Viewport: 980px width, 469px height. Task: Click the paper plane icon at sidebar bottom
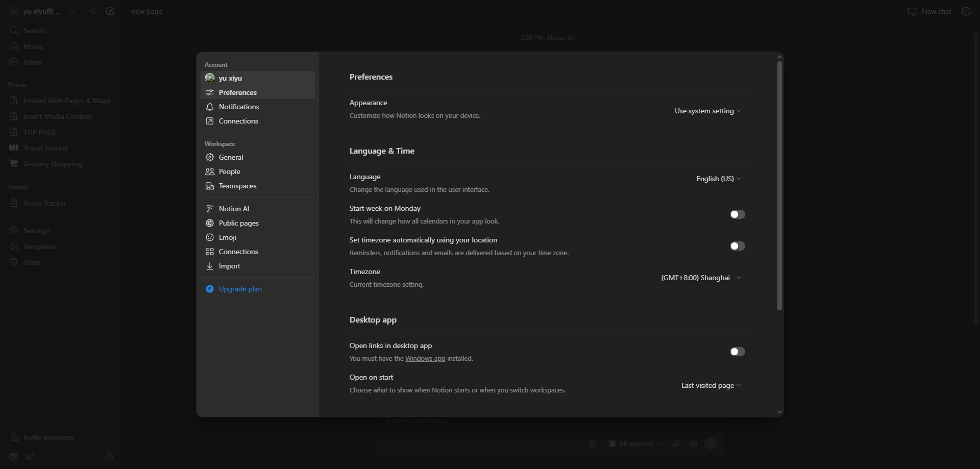click(30, 457)
